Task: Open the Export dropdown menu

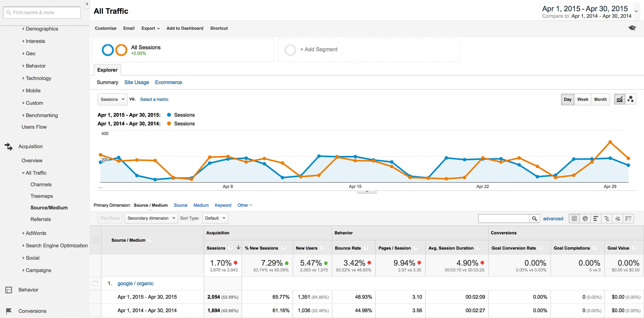Action: click(x=150, y=28)
